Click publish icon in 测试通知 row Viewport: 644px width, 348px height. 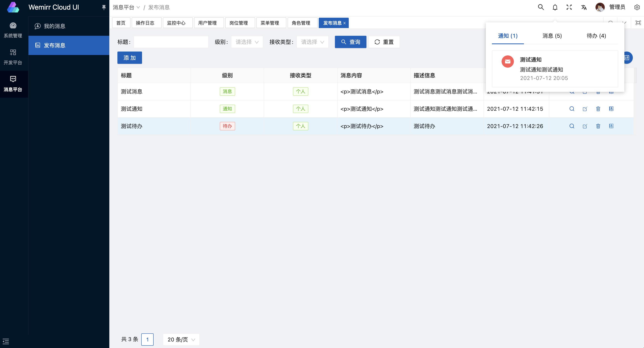(611, 109)
